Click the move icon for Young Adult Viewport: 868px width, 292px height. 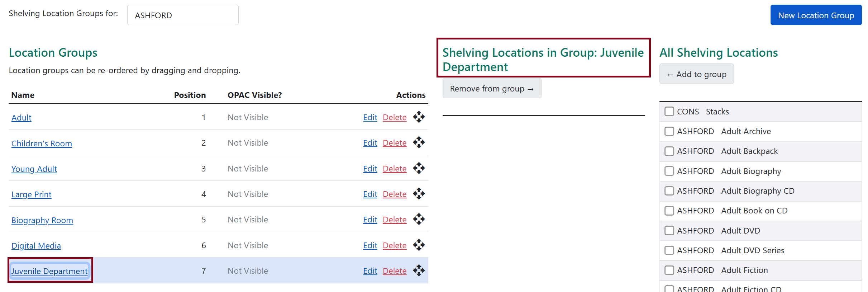pos(419,168)
